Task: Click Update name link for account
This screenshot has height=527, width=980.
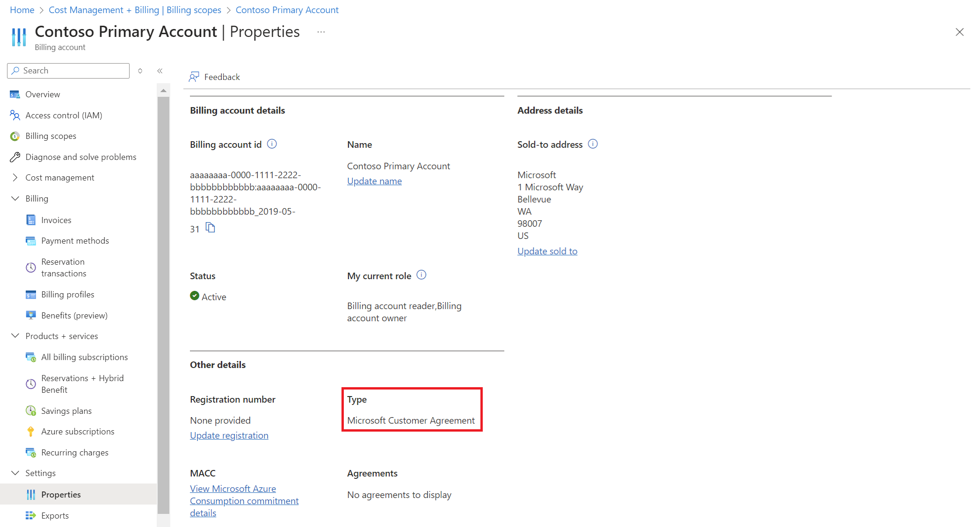Action: [x=374, y=180]
